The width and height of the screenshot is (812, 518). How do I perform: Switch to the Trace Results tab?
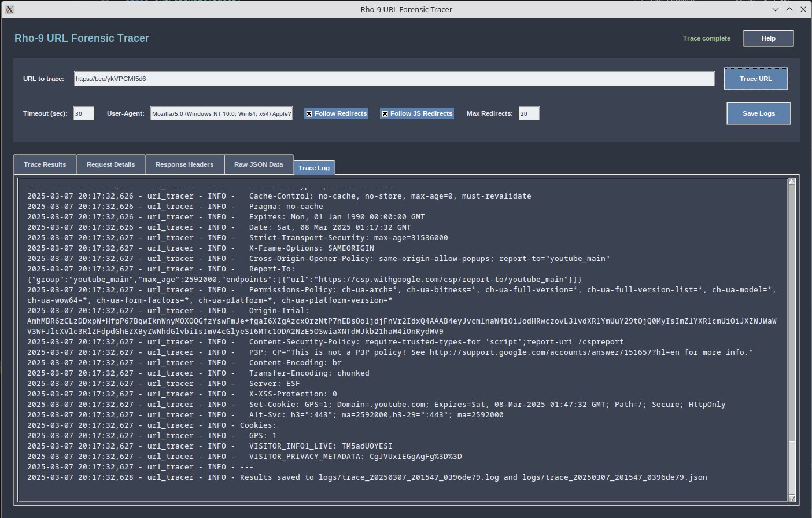[x=45, y=164]
